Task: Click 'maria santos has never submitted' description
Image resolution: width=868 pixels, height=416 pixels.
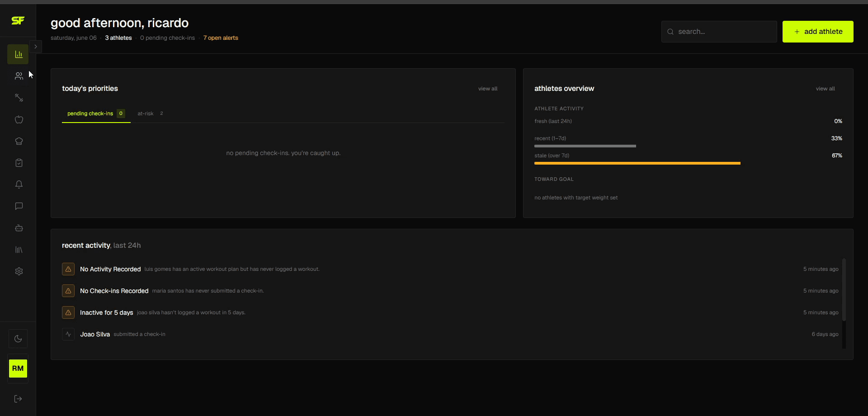Action: coord(208,291)
